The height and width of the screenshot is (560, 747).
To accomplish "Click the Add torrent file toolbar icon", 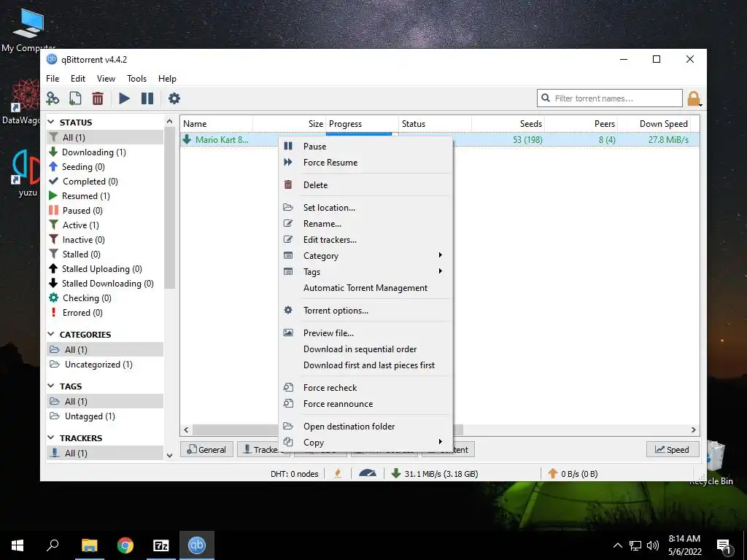I will pos(75,98).
